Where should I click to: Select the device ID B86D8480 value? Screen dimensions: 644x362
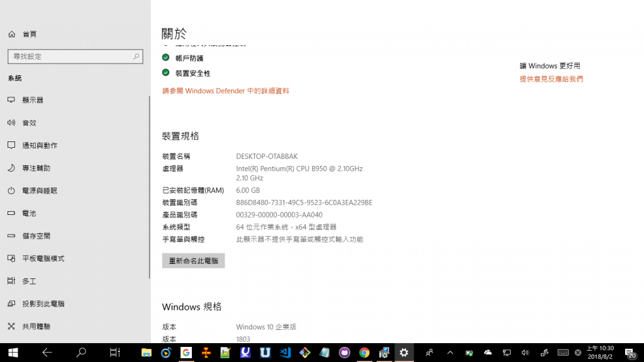coord(304,202)
